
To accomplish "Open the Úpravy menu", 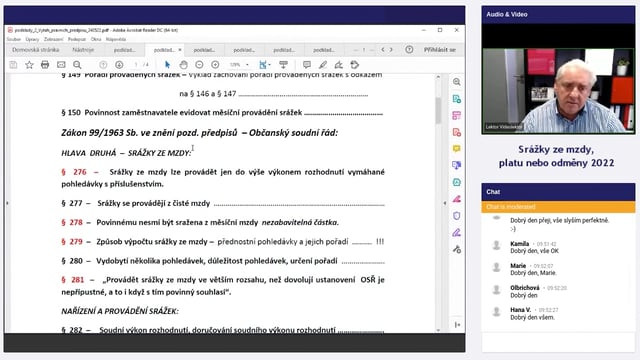I will click(x=32, y=39).
